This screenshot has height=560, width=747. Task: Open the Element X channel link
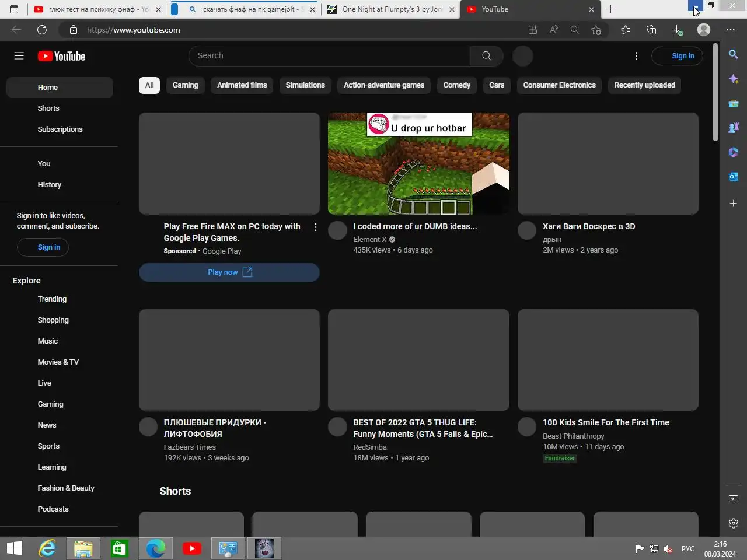pos(370,240)
